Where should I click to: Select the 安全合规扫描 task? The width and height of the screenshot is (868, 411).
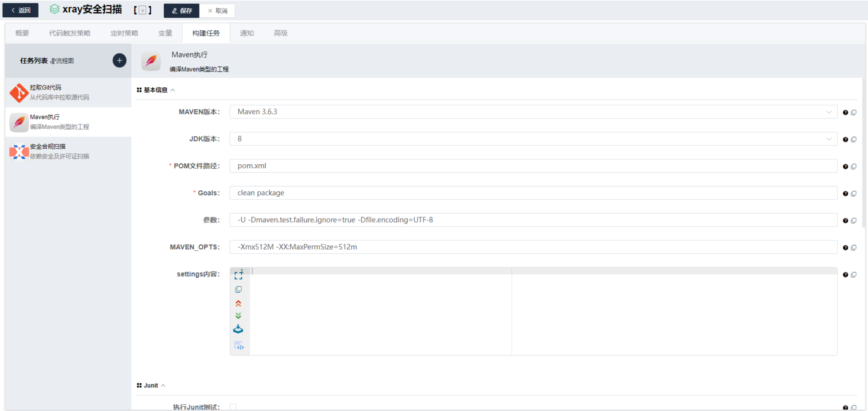point(68,151)
